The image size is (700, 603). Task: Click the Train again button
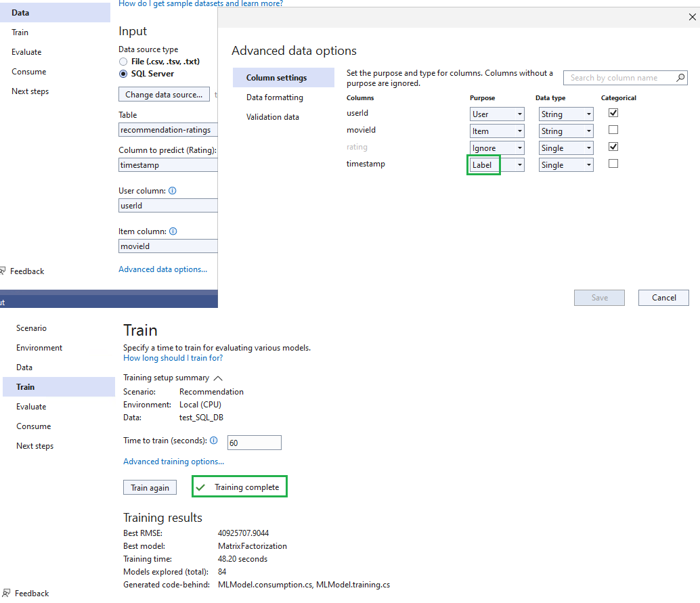[150, 487]
